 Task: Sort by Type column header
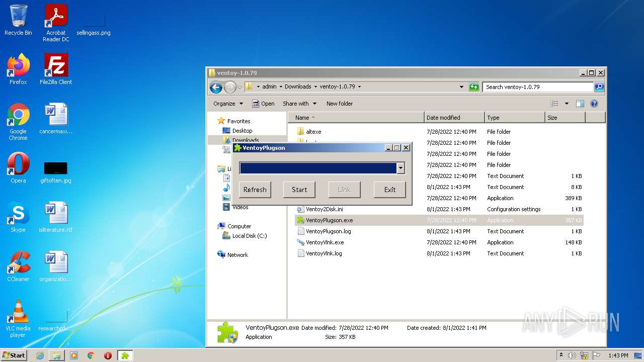(x=515, y=118)
